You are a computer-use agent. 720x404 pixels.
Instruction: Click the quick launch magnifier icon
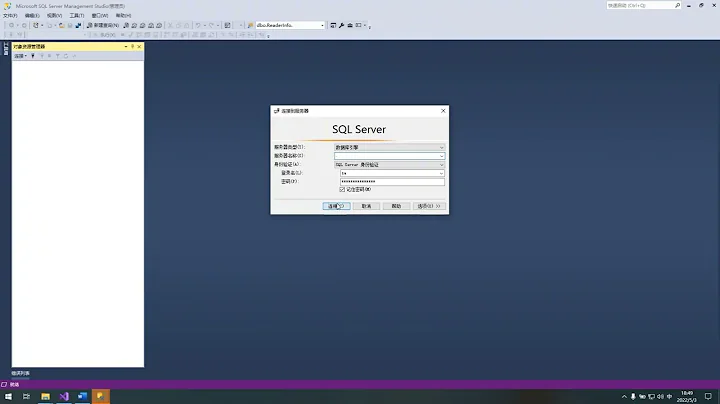click(x=677, y=6)
